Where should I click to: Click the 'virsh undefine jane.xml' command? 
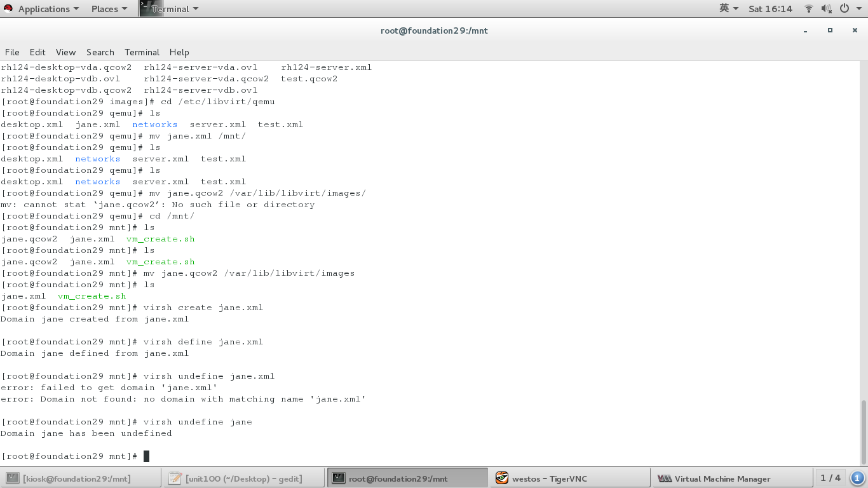tap(209, 376)
